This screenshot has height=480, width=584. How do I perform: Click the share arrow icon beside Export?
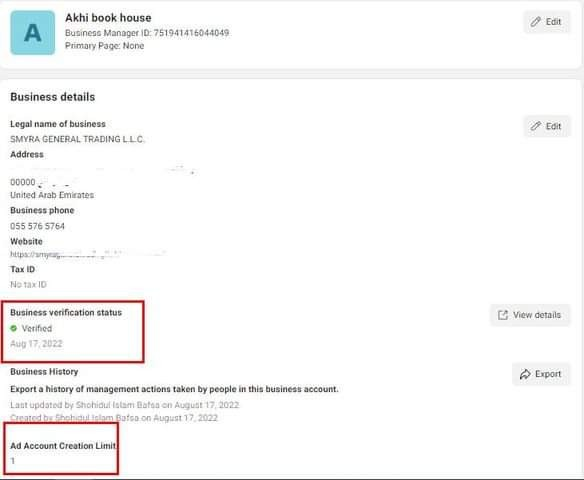point(525,374)
